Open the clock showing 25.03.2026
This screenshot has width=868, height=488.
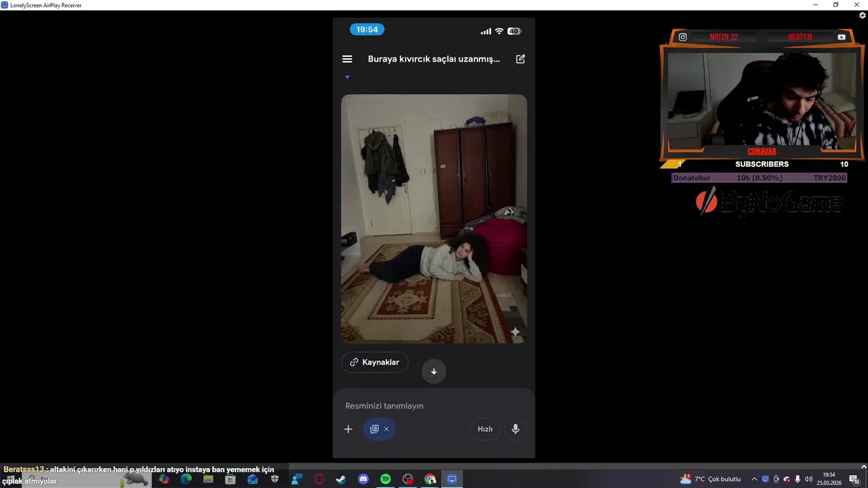pos(829,479)
